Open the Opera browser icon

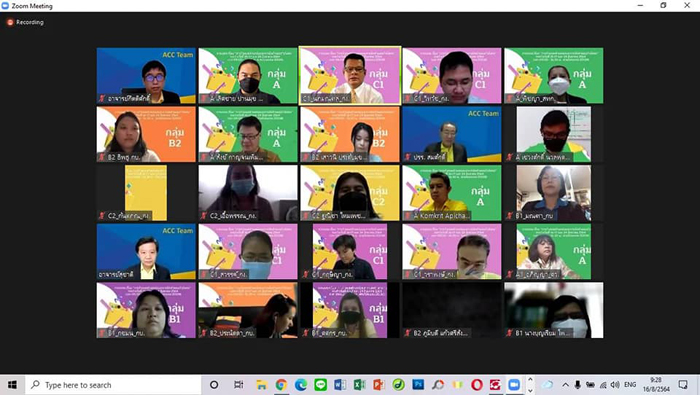[477, 385]
